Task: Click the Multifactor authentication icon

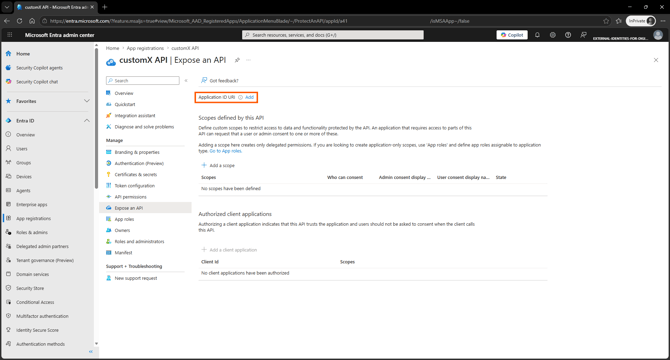Action: tap(8, 316)
